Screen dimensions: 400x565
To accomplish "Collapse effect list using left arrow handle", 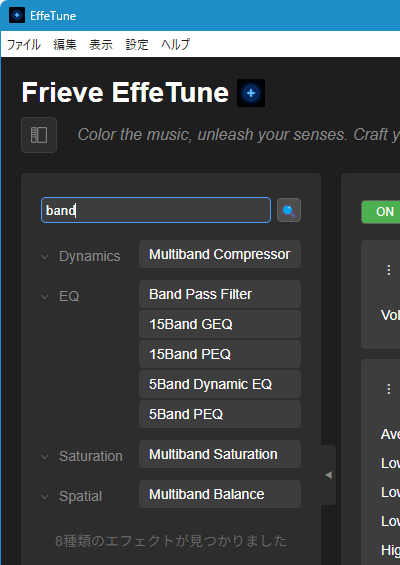I will [x=328, y=475].
